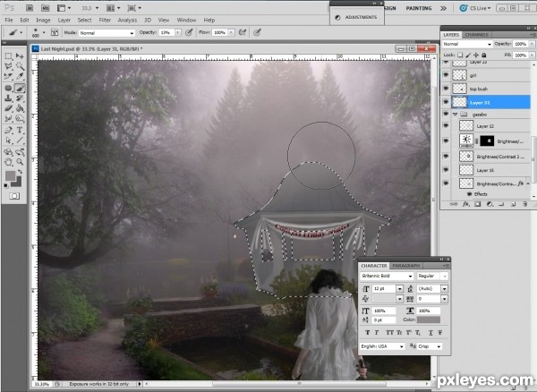
Task: Select the Polygonal Lasso tool
Action: pos(9,65)
